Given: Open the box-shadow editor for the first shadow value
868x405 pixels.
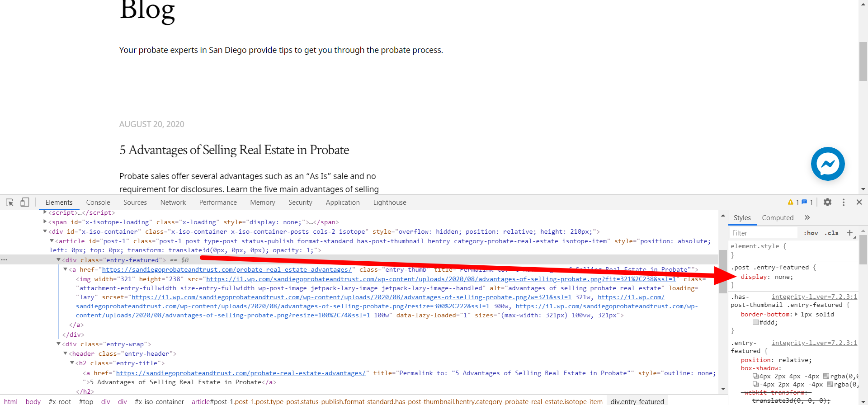Looking at the screenshot, I should click(755, 376).
